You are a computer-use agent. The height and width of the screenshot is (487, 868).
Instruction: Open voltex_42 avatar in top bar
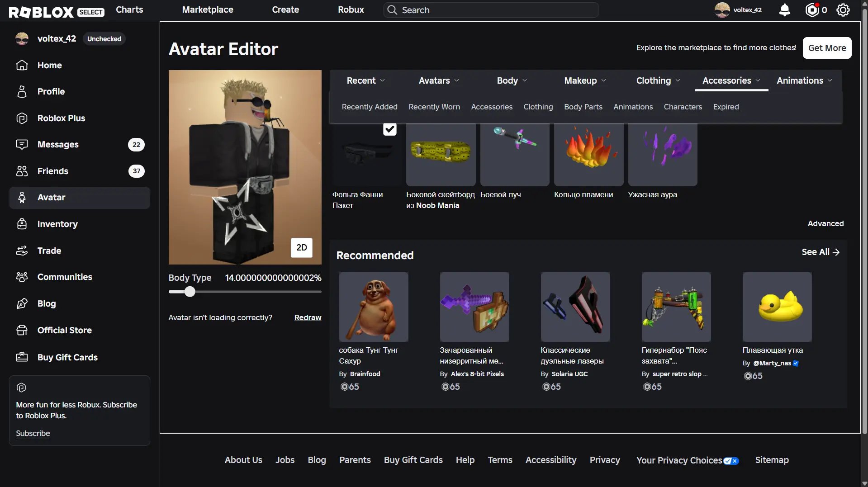[x=722, y=10]
